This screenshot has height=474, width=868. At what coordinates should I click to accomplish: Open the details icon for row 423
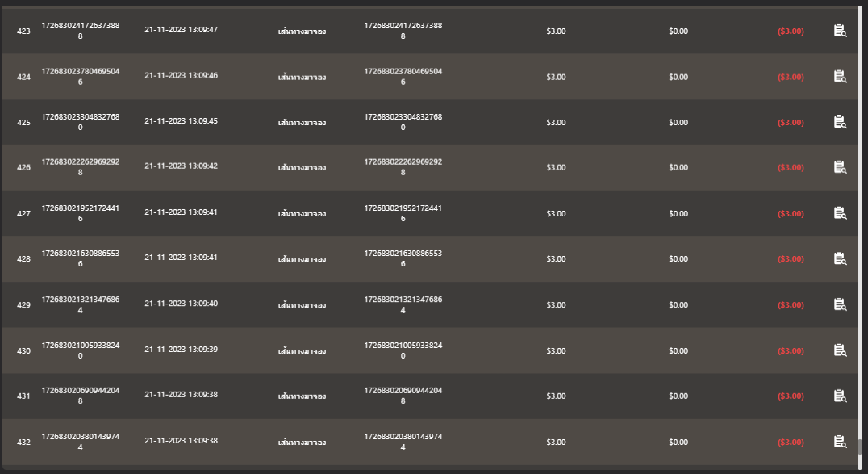pyautogui.click(x=840, y=31)
